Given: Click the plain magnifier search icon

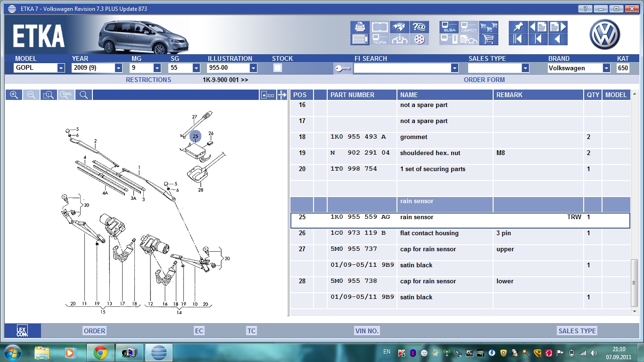Looking at the screenshot, I should click(x=83, y=95).
